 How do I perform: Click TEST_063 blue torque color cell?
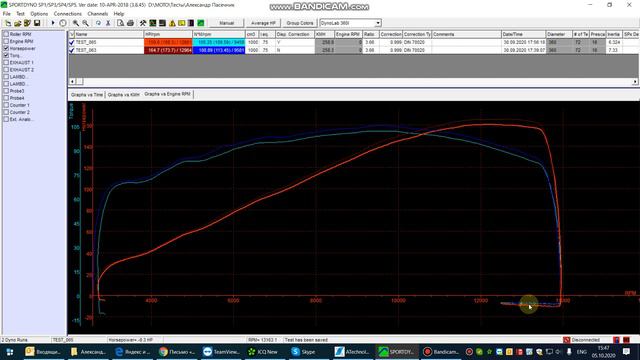pyautogui.click(x=219, y=50)
